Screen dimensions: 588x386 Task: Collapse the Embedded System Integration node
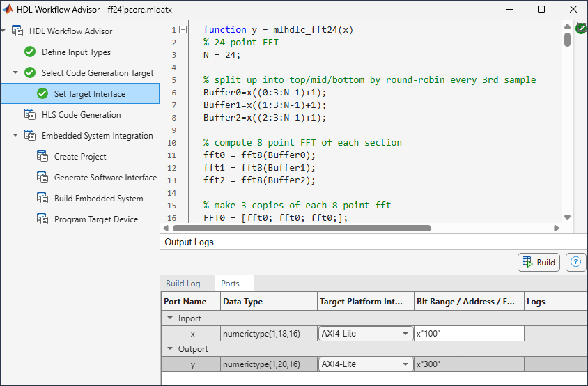pyautogui.click(x=15, y=135)
